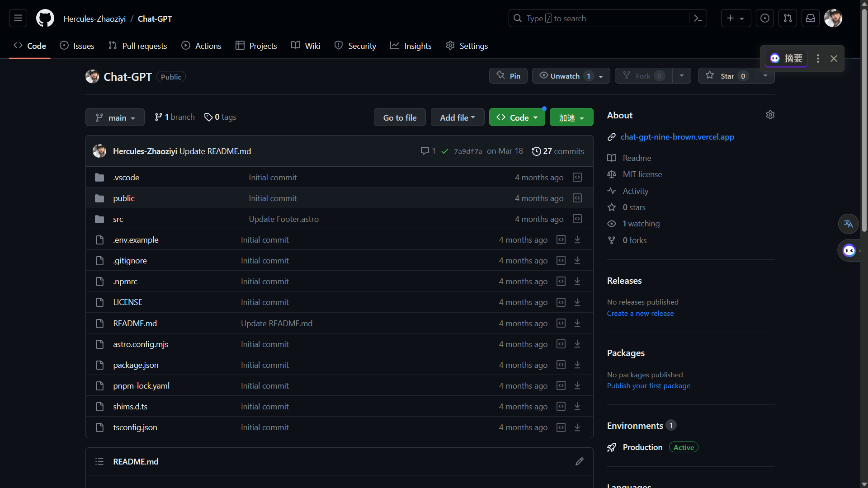Click Create a new release
The width and height of the screenshot is (868, 488).
click(x=640, y=314)
